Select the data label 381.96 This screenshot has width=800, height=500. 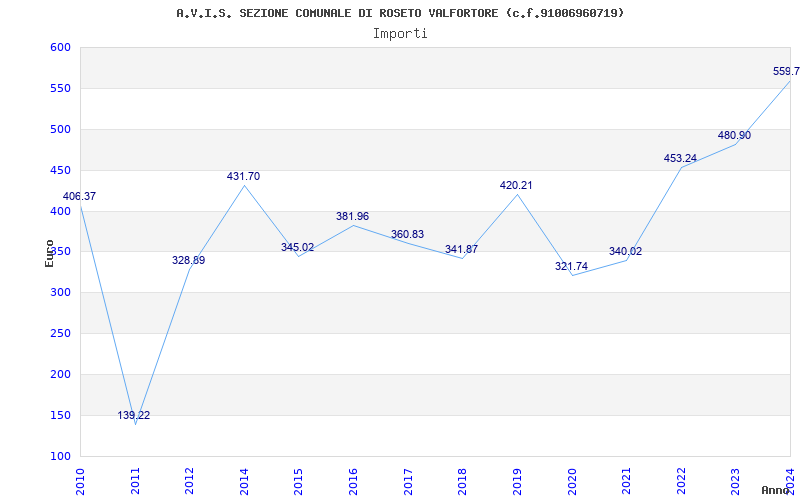tap(352, 216)
